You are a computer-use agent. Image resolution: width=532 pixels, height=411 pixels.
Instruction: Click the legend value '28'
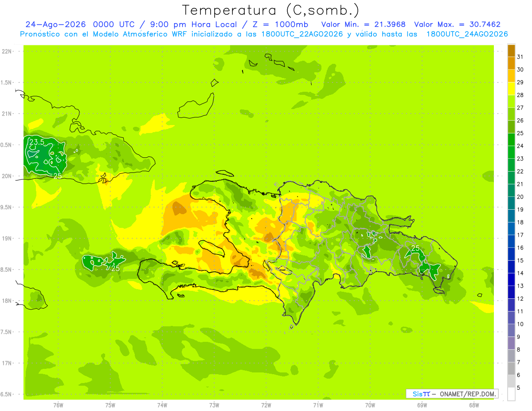point(520,95)
